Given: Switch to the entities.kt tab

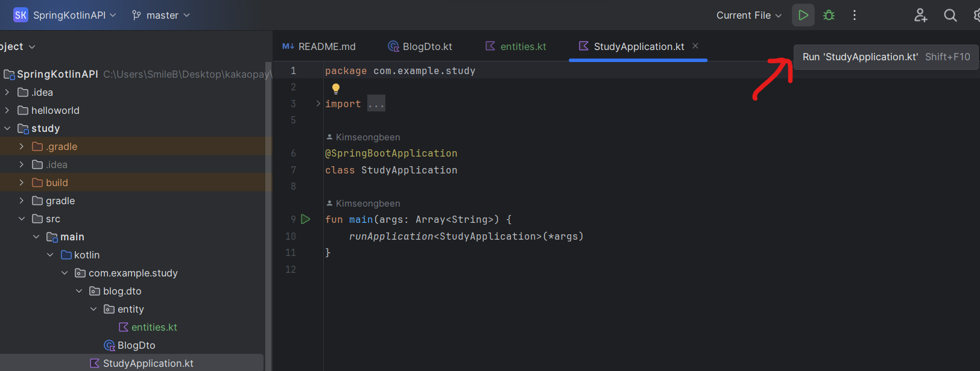Looking at the screenshot, I should (x=516, y=46).
